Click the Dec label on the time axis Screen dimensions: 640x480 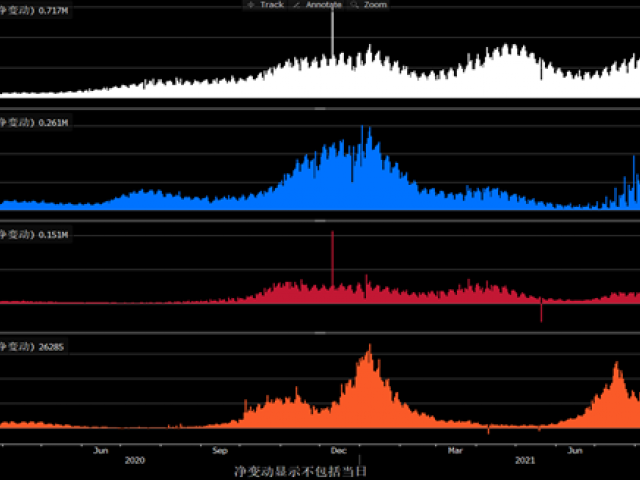(x=338, y=450)
